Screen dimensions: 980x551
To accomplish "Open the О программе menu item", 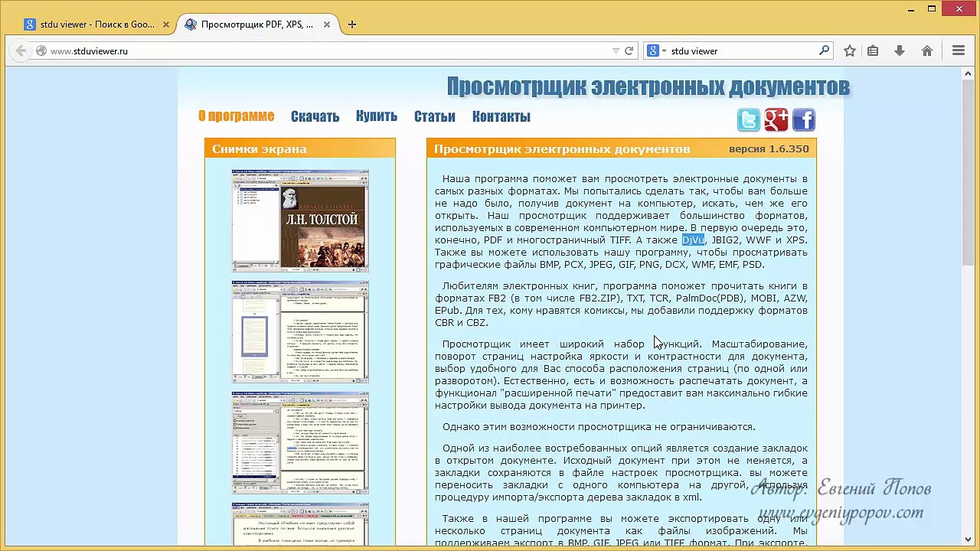I will tap(236, 116).
